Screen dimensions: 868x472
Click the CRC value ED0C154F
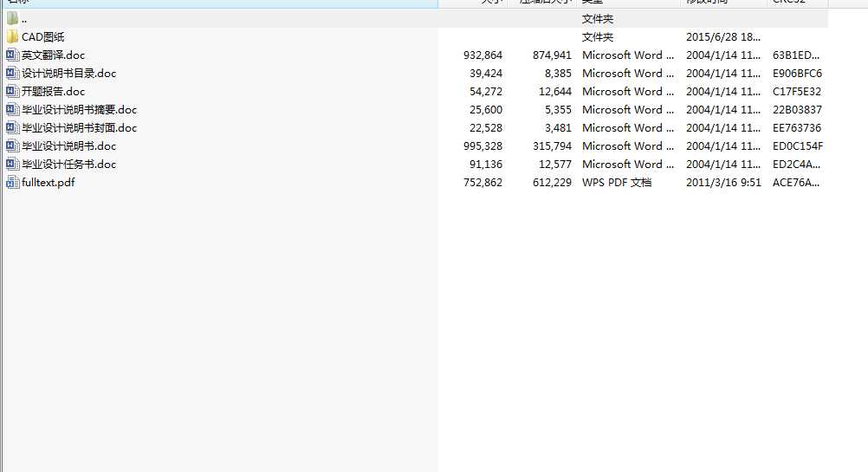tap(798, 146)
